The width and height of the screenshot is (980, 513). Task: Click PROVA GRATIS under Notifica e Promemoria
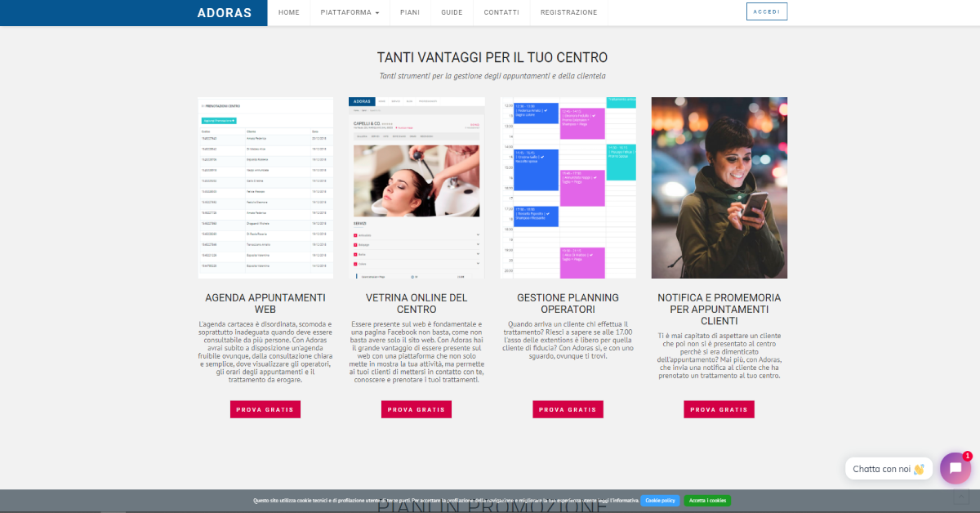pos(719,409)
